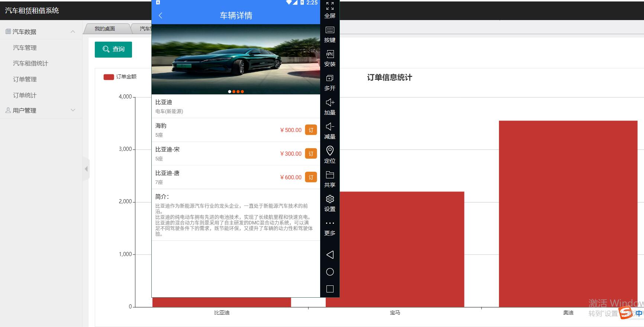This screenshot has width=644, height=327.
Task: Open 汽车租借统计 in the sidebar
Action: click(x=30, y=64)
